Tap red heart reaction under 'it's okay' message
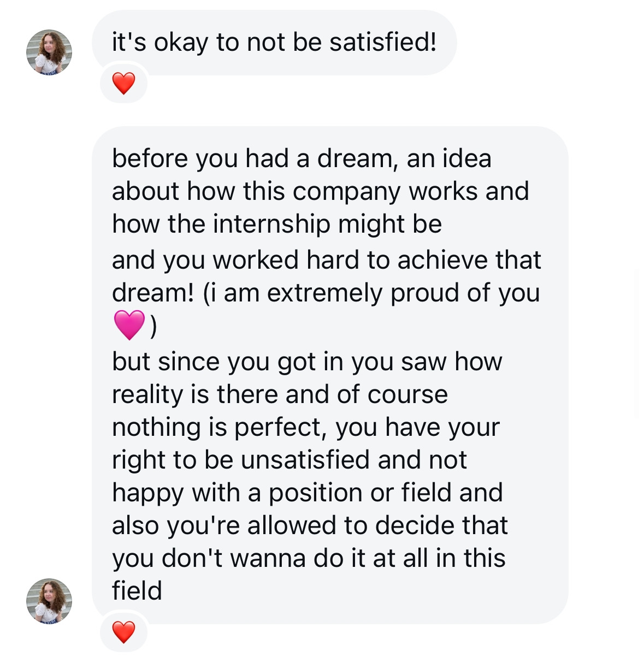Image resolution: width=644 pixels, height=657 pixels. click(x=123, y=84)
